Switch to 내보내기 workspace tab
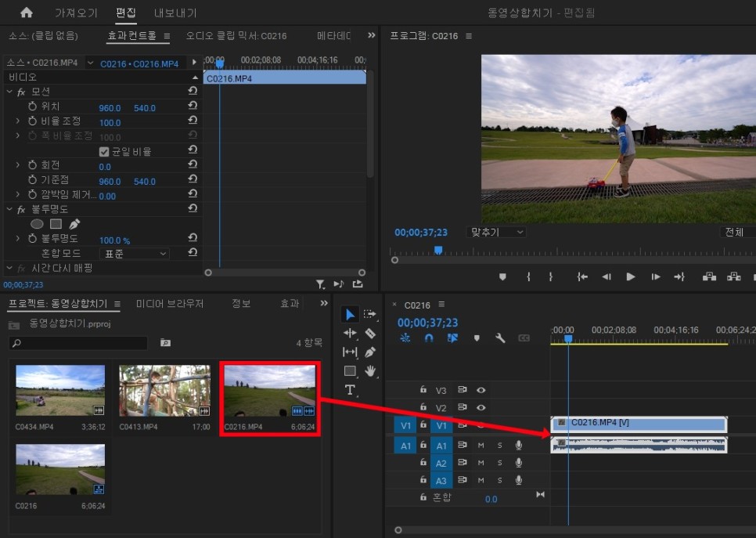The height and width of the screenshot is (538, 756). (175, 13)
